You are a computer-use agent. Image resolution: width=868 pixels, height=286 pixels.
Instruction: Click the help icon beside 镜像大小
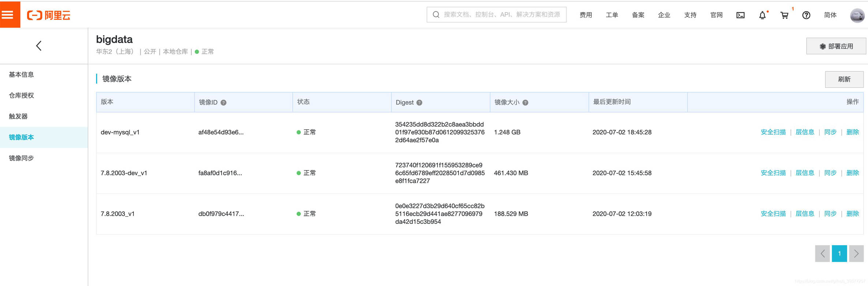point(525,103)
